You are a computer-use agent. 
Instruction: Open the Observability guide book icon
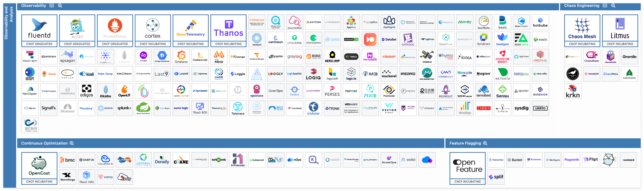tap(52, 6)
